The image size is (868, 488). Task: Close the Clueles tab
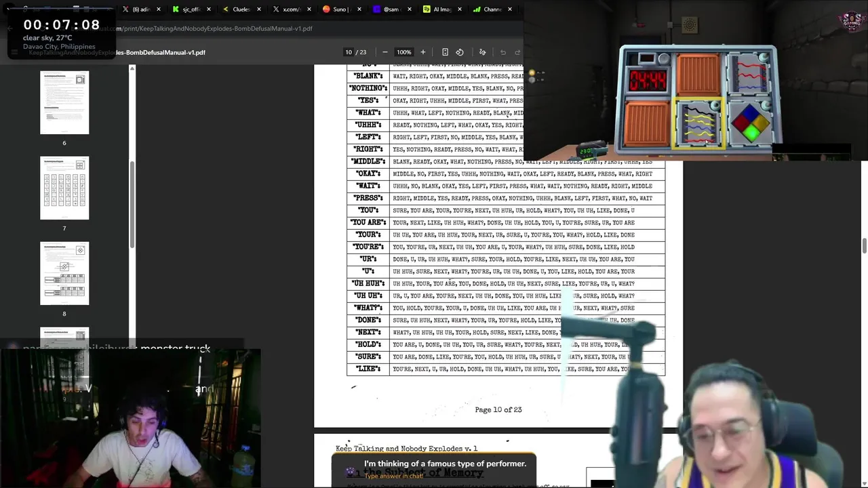[259, 9]
